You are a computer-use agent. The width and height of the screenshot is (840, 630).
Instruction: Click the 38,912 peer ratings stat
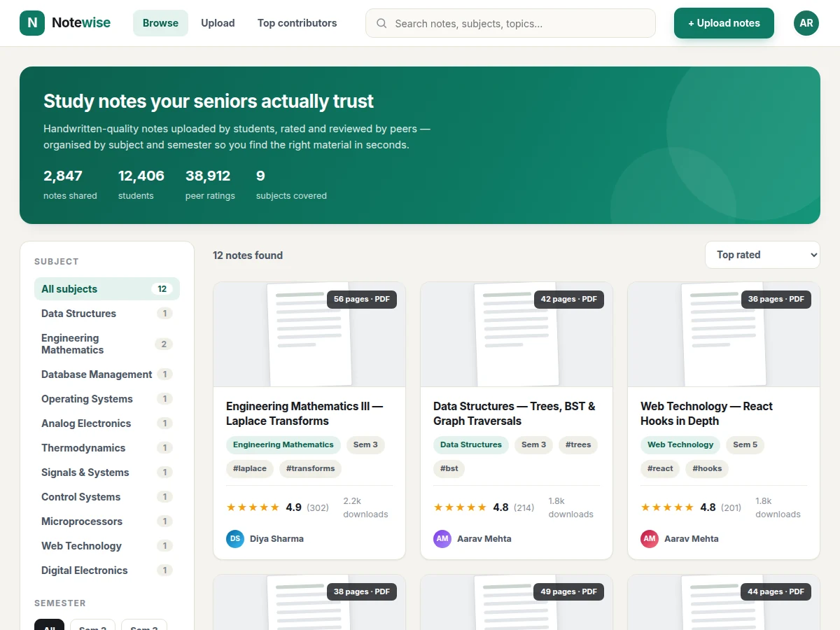[210, 184]
